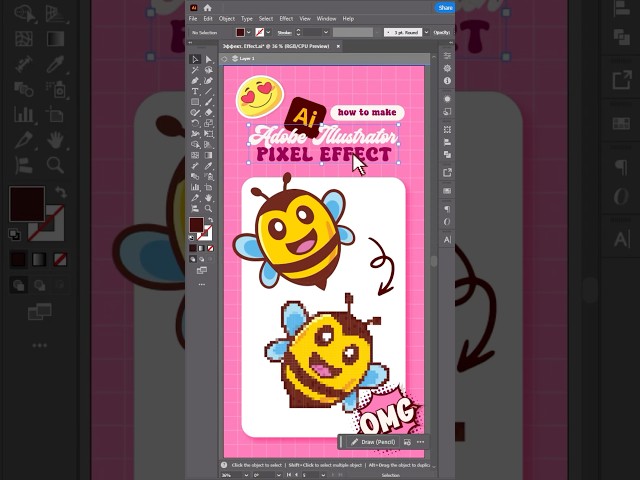Open the File menu

coord(193,19)
